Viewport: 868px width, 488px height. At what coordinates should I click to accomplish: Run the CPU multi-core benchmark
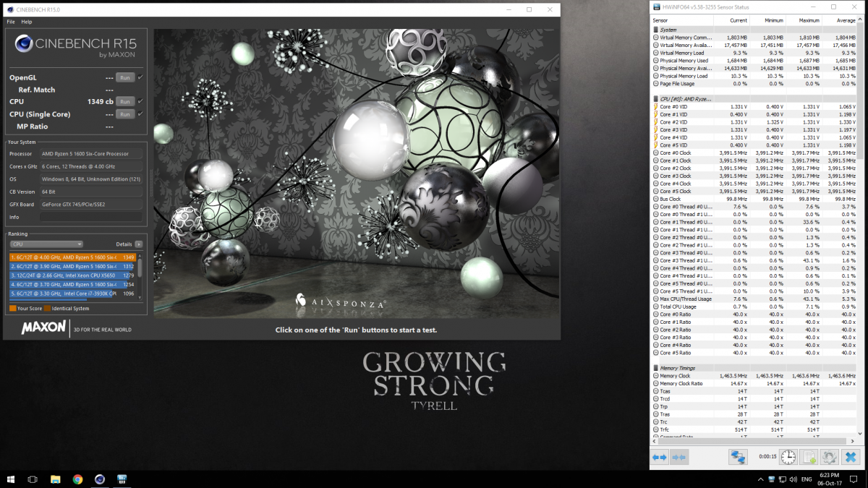[124, 102]
